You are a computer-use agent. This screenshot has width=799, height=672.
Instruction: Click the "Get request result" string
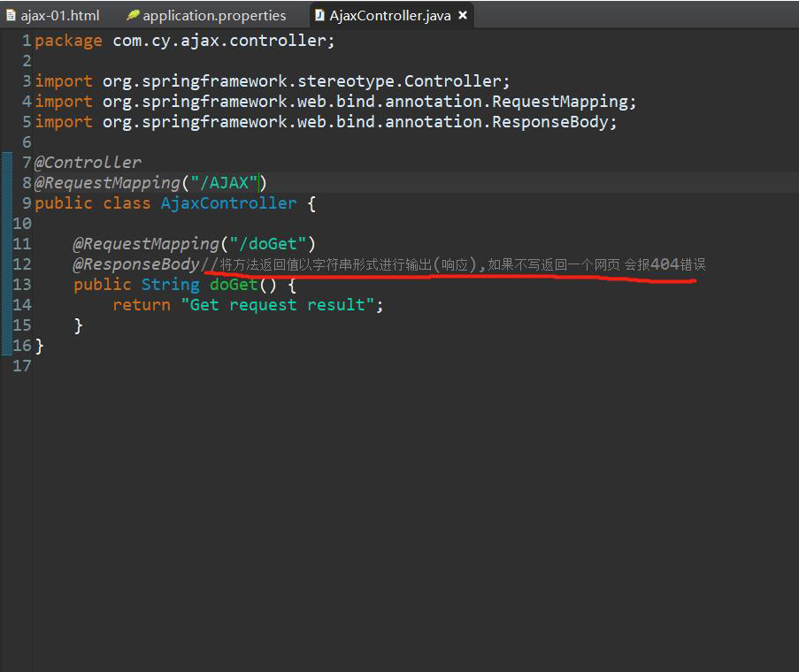(278, 305)
